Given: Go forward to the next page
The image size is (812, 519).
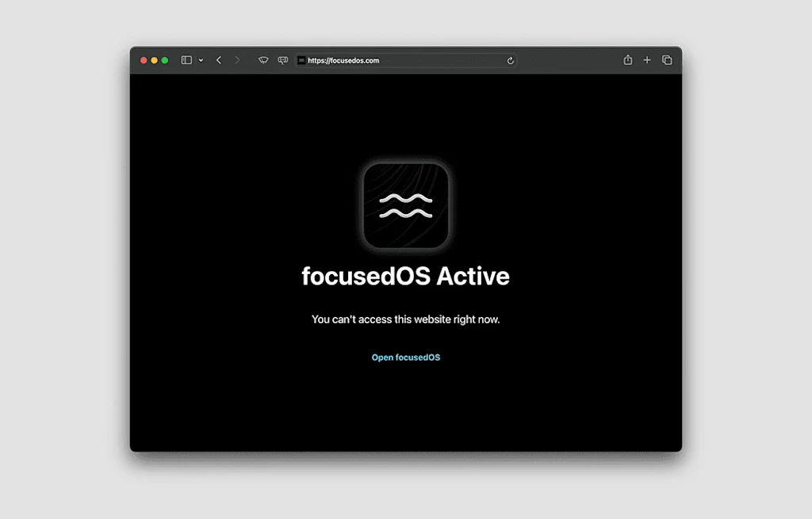Looking at the screenshot, I should tap(237, 60).
